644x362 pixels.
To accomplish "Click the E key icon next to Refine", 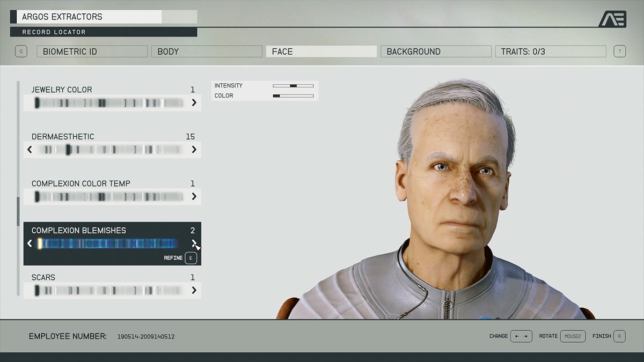I will coord(190,258).
